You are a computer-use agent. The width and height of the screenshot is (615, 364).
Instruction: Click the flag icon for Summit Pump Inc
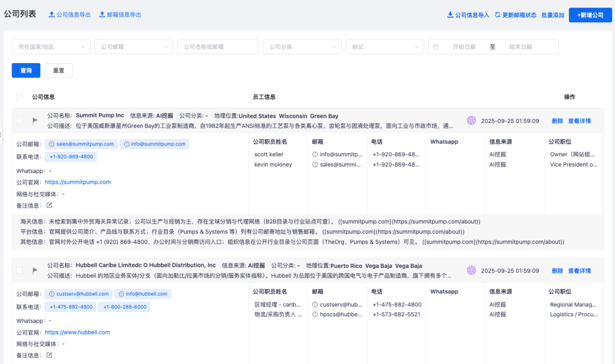click(35, 121)
